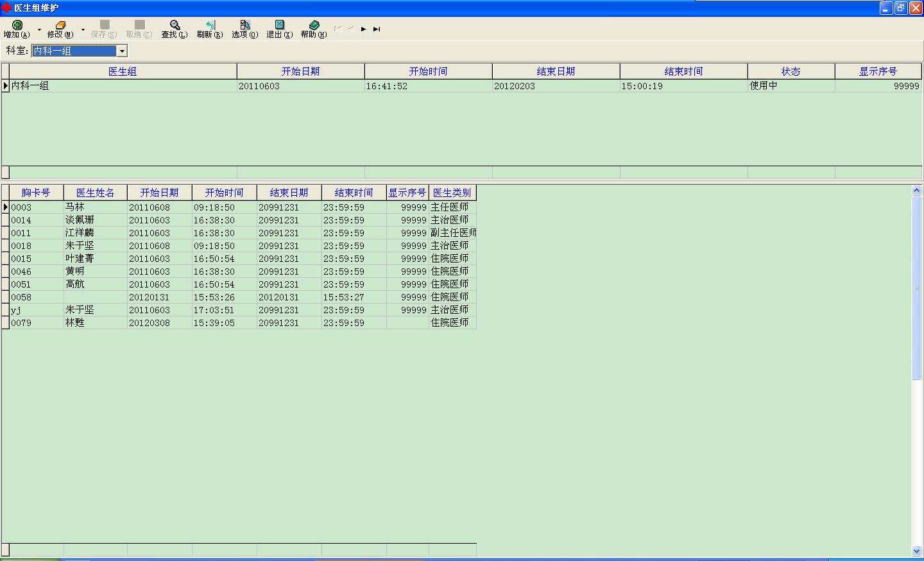This screenshot has width=924, height=561.
Task: Select doctor 马林 in the list
Action: [96, 207]
